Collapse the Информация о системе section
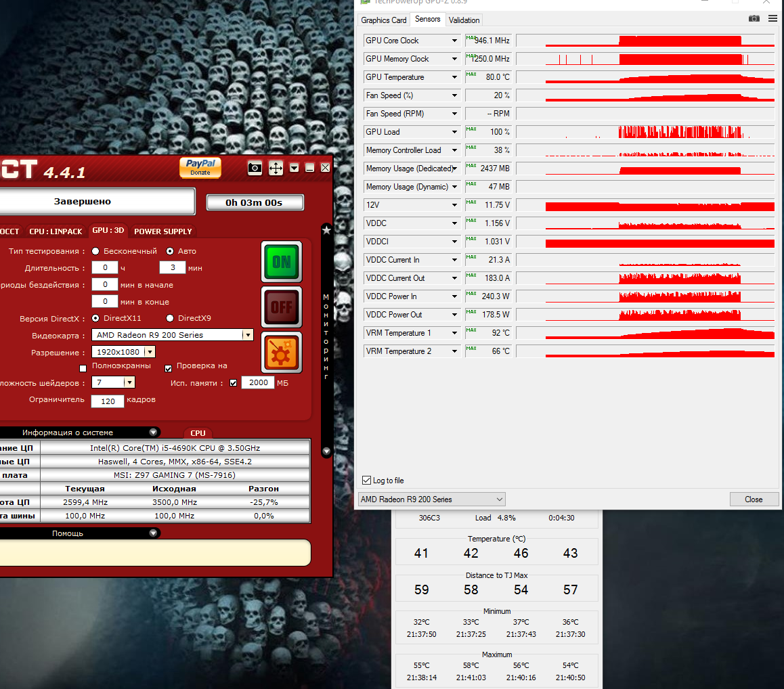 coord(153,432)
